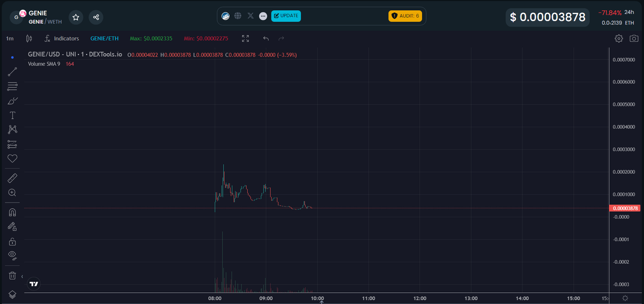The height and width of the screenshot is (304, 644).
Task: Toggle lock all drawing tools
Action: [x=12, y=241]
